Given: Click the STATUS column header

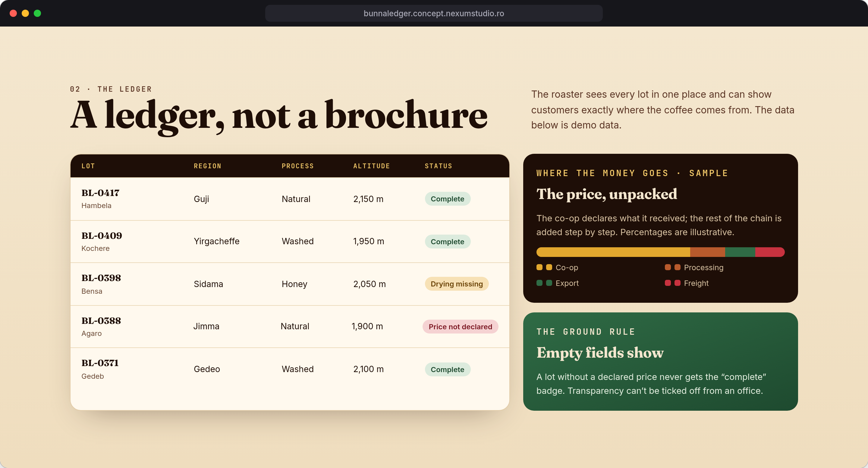Looking at the screenshot, I should (439, 166).
